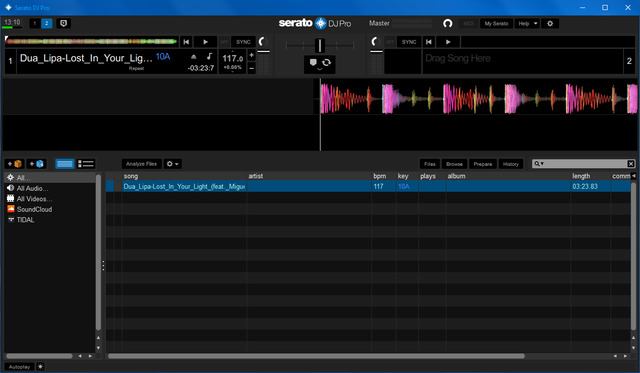Image resolution: width=640 pixels, height=373 pixels.
Task: Play the track on deck 1
Action: (205, 42)
